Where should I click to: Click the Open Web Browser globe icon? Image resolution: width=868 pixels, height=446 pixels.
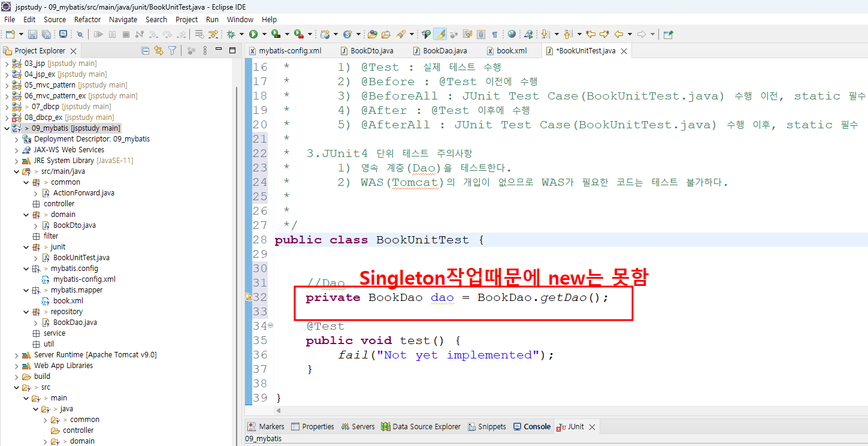[512, 35]
